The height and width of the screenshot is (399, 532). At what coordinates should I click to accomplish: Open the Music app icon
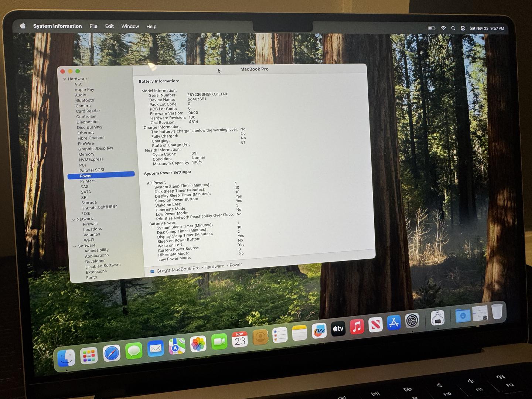pyautogui.click(x=357, y=327)
